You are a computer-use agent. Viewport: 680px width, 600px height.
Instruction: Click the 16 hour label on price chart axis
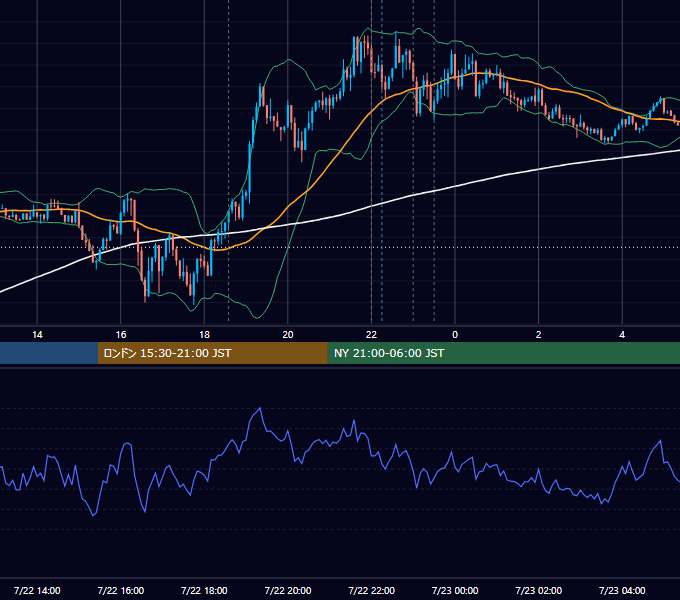(x=121, y=335)
